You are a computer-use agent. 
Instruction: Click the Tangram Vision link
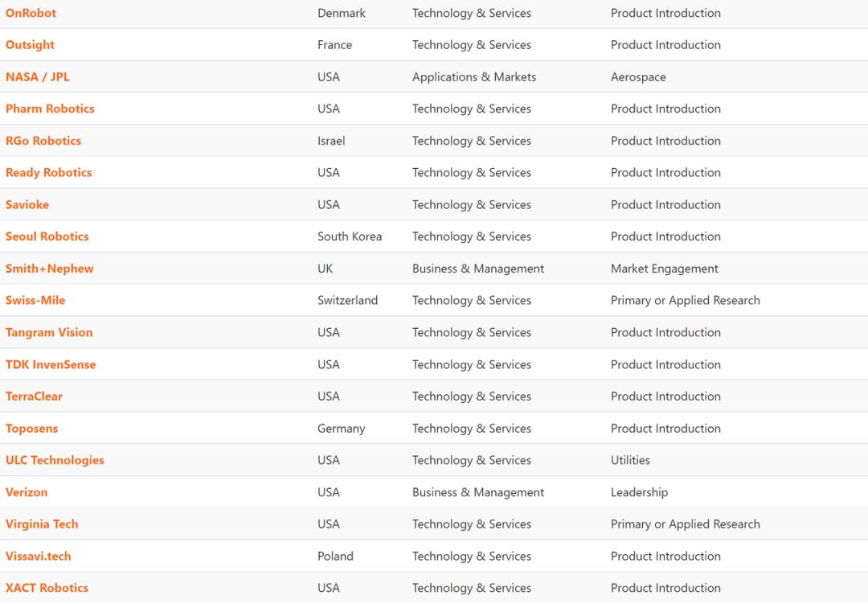tap(49, 332)
